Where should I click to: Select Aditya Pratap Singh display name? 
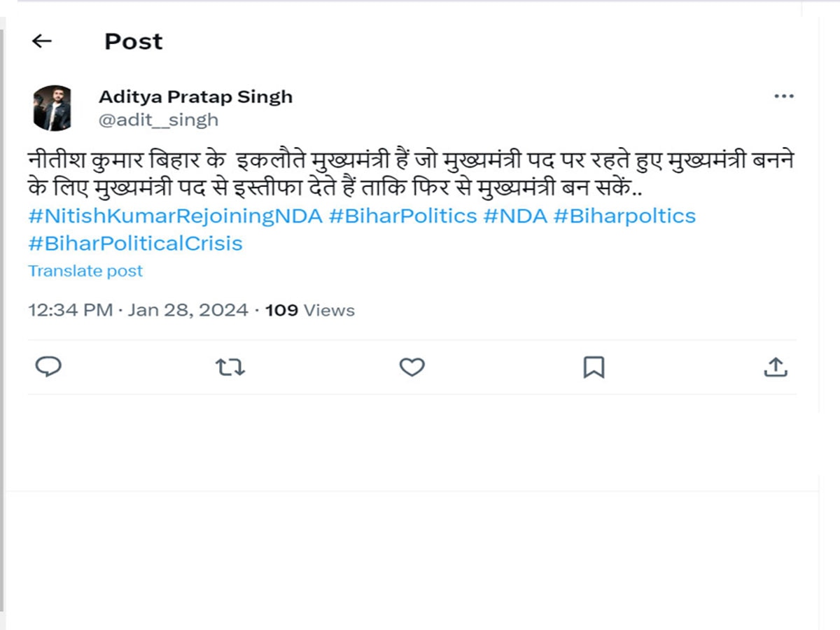click(x=197, y=96)
